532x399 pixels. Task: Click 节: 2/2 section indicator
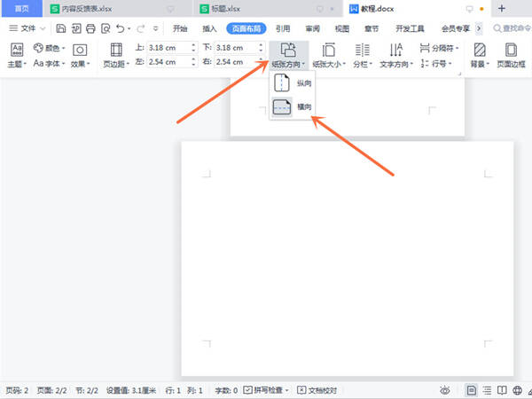[87, 391]
